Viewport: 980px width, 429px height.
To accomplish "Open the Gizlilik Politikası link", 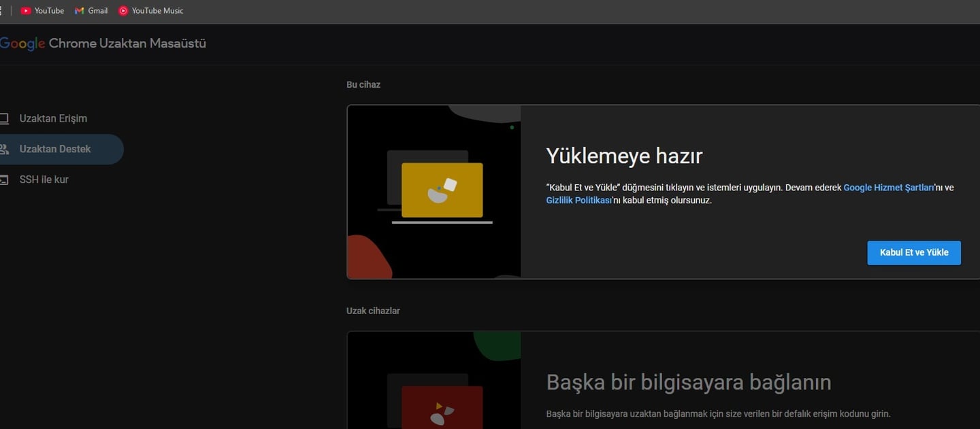I will pyautogui.click(x=579, y=201).
